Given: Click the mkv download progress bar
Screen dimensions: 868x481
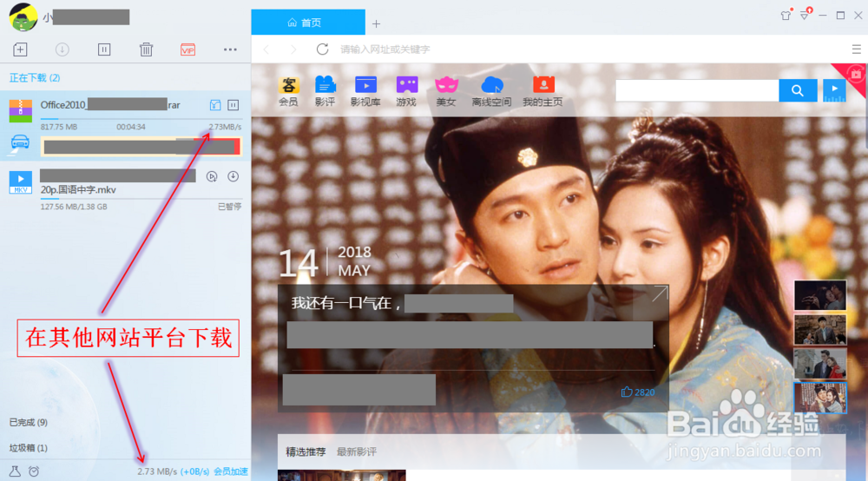Looking at the screenshot, I should pyautogui.click(x=141, y=198).
